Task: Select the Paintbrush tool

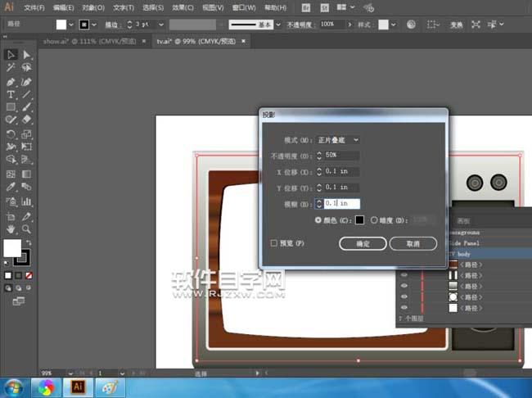Action: (27, 107)
